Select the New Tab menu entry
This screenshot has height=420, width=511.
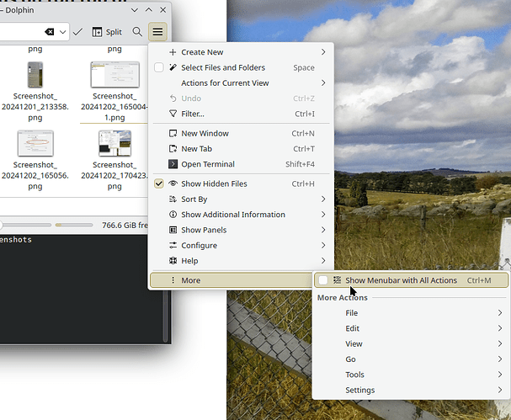(x=241, y=149)
